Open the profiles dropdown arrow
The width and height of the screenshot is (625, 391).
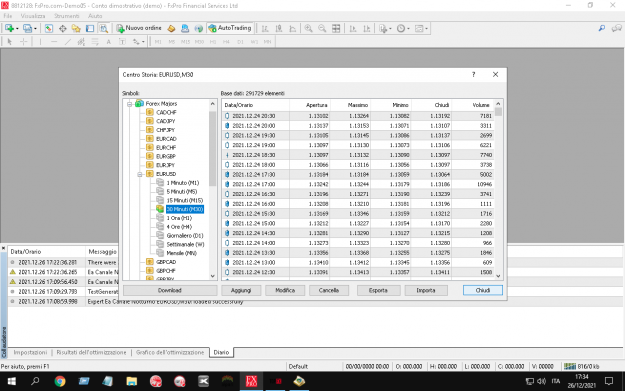(35, 28)
